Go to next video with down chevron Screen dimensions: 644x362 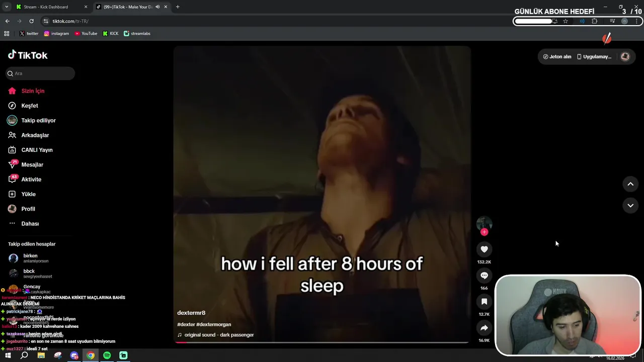coord(630,205)
